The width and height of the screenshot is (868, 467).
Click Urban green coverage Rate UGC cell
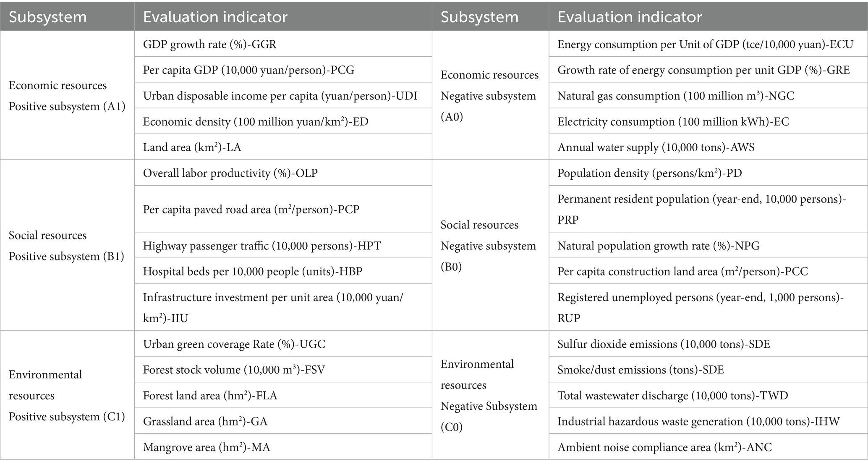[x=283, y=344]
